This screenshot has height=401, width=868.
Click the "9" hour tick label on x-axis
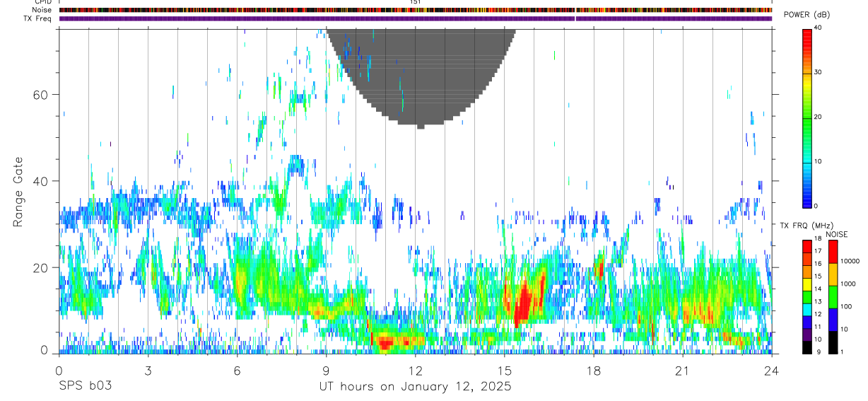(x=326, y=371)
